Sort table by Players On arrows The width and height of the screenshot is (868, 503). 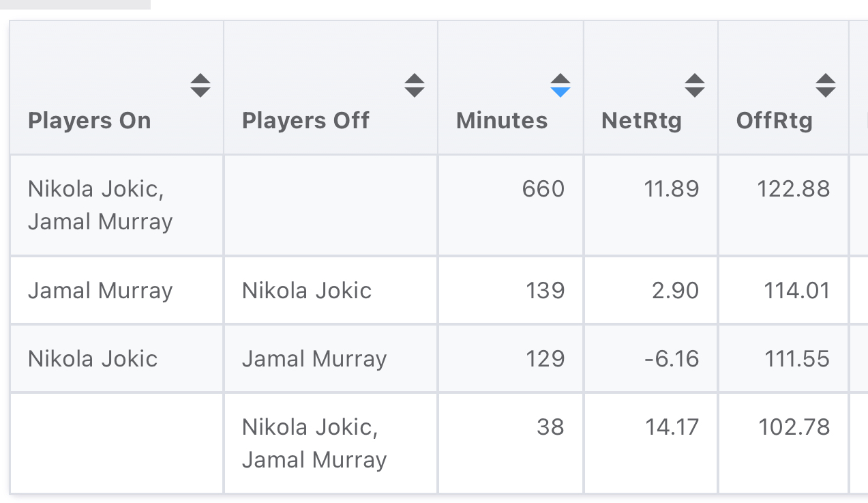[200, 85]
